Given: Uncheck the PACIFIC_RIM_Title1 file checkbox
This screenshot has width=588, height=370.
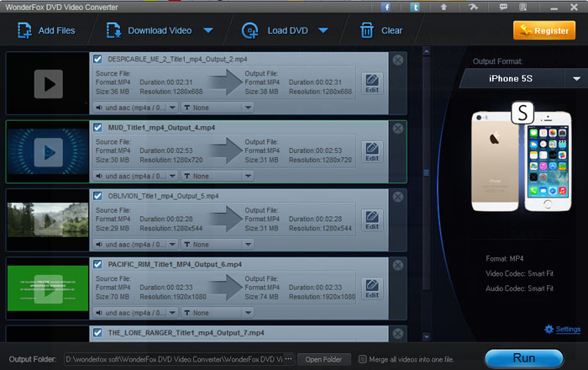Looking at the screenshot, I should (97, 264).
